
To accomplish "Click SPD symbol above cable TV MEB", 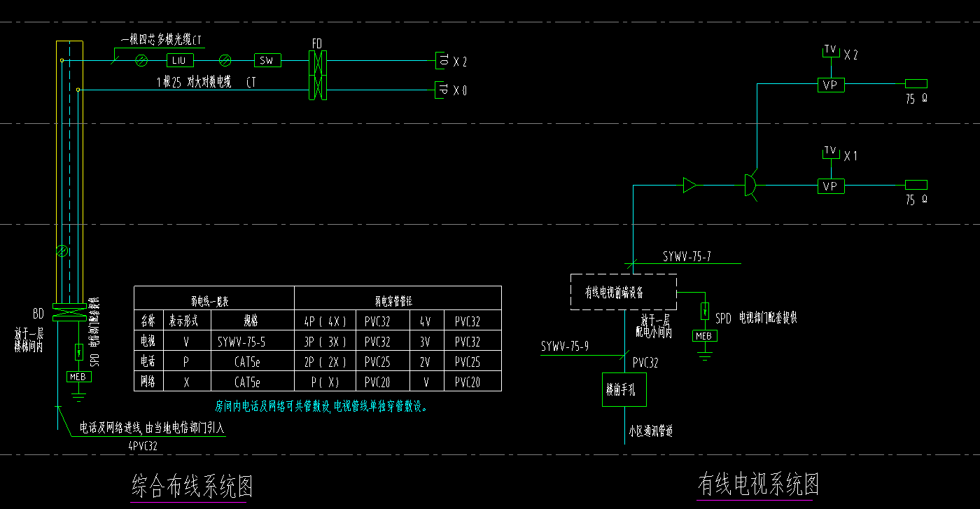I will [x=705, y=310].
